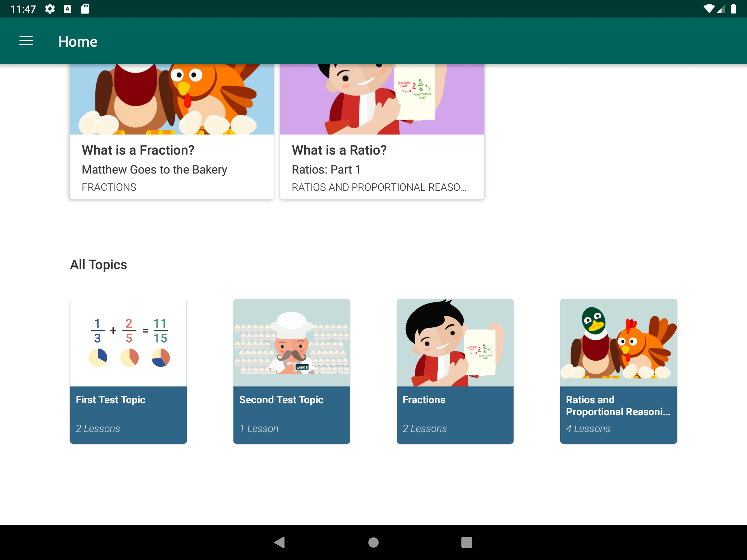This screenshot has height=560, width=747.
Task: Open the Second Test Topic card
Action: [x=291, y=371]
